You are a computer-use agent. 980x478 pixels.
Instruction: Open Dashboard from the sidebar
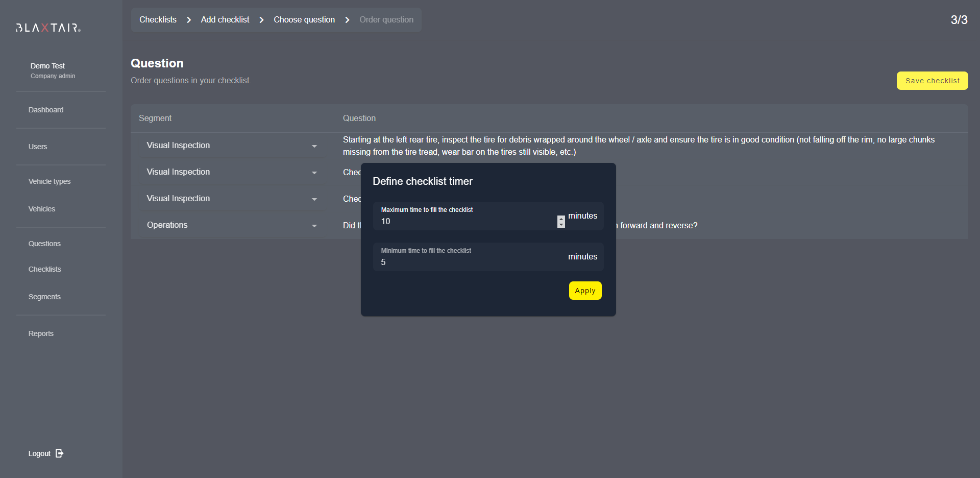(46, 110)
